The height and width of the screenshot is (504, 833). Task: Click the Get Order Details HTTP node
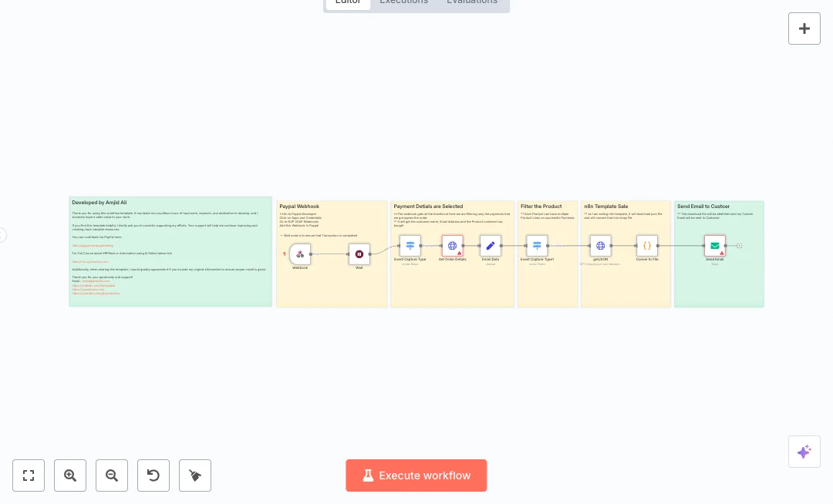pos(453,246)
